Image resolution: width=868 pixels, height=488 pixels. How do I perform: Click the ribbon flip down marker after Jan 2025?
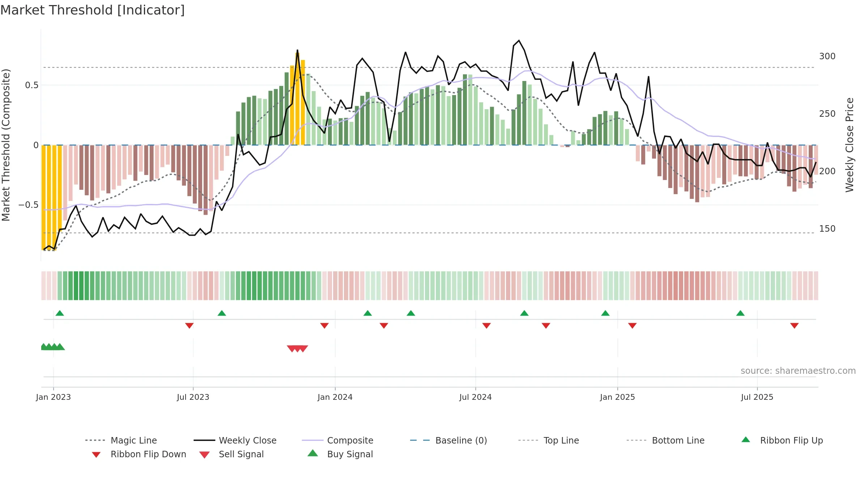(632, 326)
